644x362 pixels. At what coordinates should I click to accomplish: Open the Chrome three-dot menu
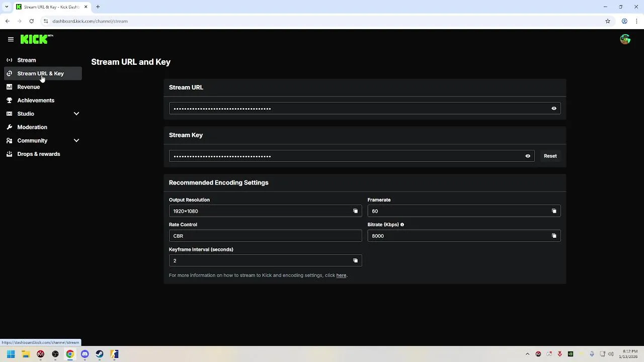637,21
